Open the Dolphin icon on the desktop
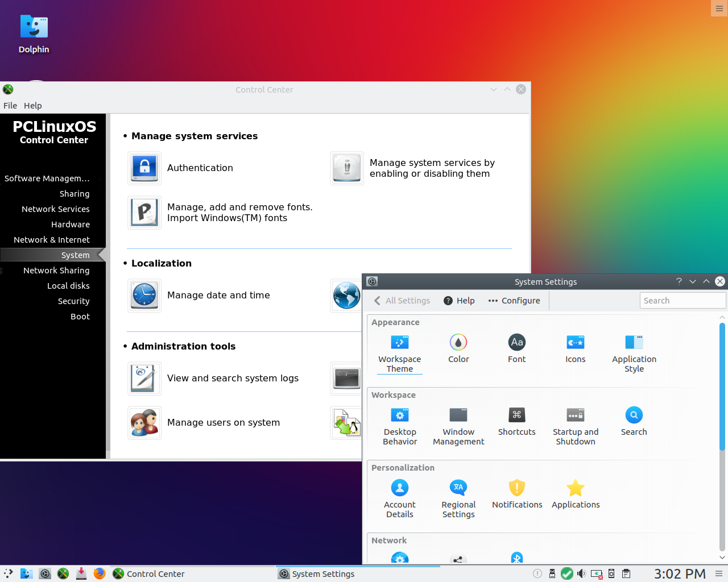The height and width of the screenshot is (582, 728). tap(34, 34)
